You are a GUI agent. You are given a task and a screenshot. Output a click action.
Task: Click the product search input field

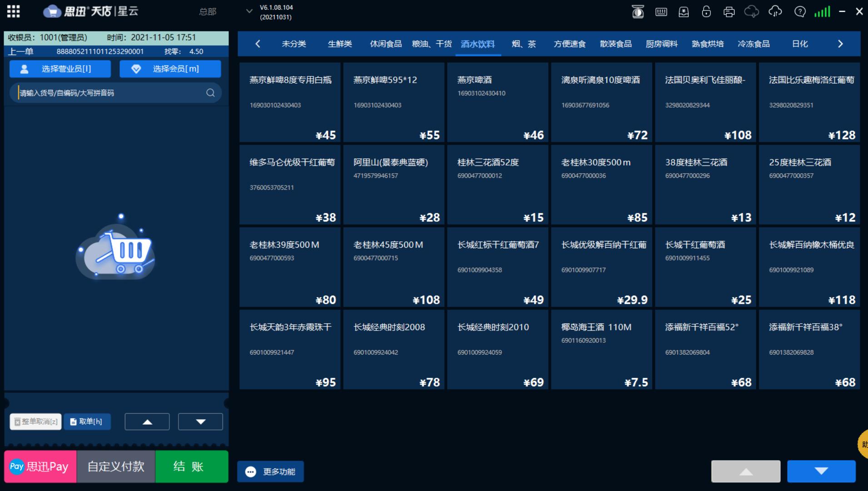point(109,93)
